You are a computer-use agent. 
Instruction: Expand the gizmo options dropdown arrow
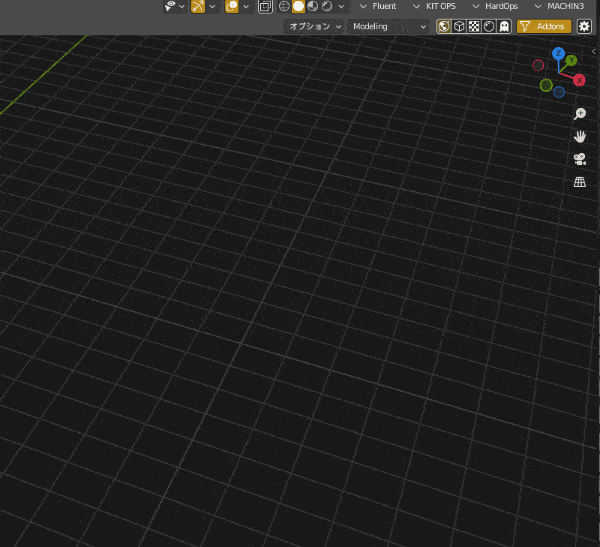point(212,7)
